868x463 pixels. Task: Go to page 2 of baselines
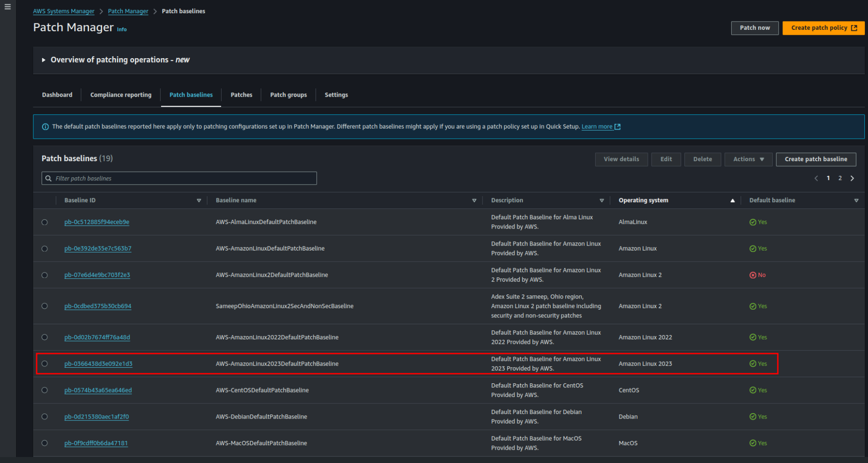coord(840,178)
